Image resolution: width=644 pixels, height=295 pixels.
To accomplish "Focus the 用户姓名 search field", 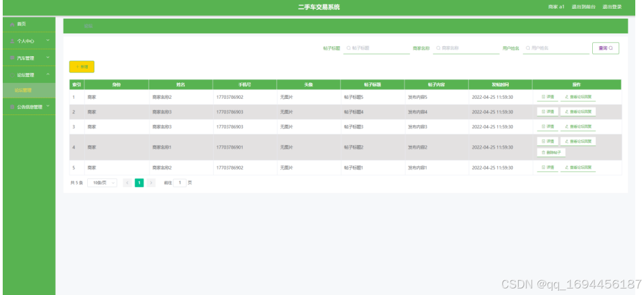I will (556, 48).
